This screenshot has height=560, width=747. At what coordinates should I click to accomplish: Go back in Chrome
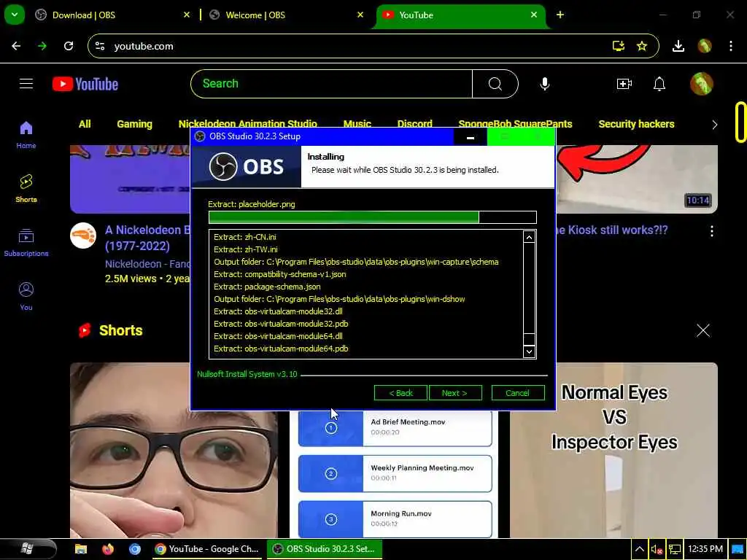point(16,46)
